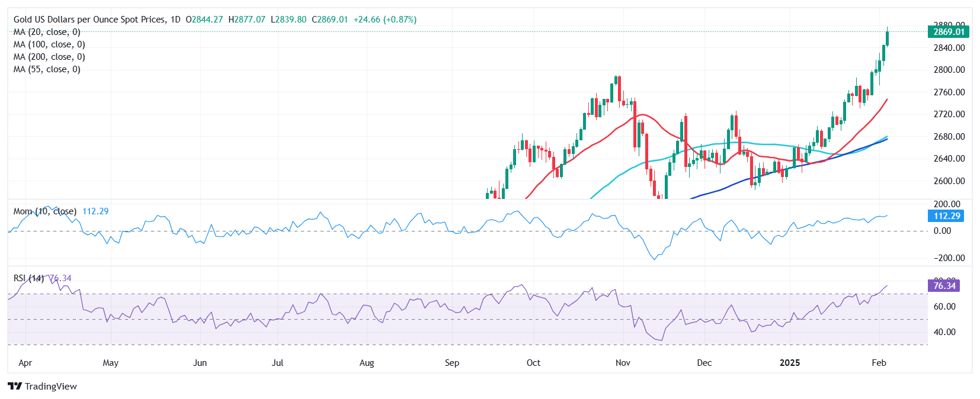Click the TradingView logo icon
The image size is (980, 399).
(15, 386)
